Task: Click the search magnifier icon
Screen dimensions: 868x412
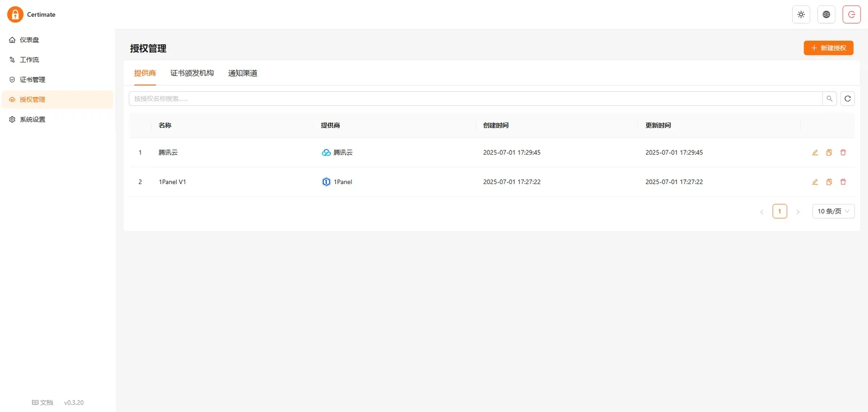Action: click(x=829, y=99)
